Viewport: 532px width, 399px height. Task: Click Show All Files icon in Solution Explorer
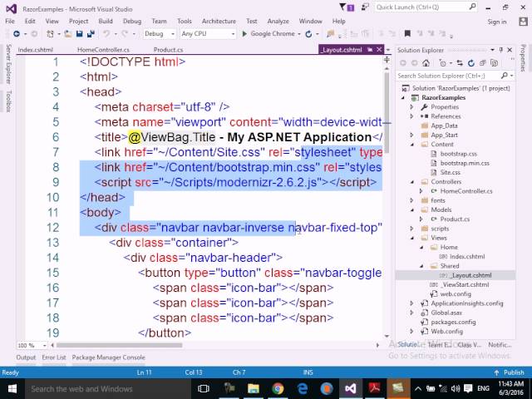click(495, 63)
